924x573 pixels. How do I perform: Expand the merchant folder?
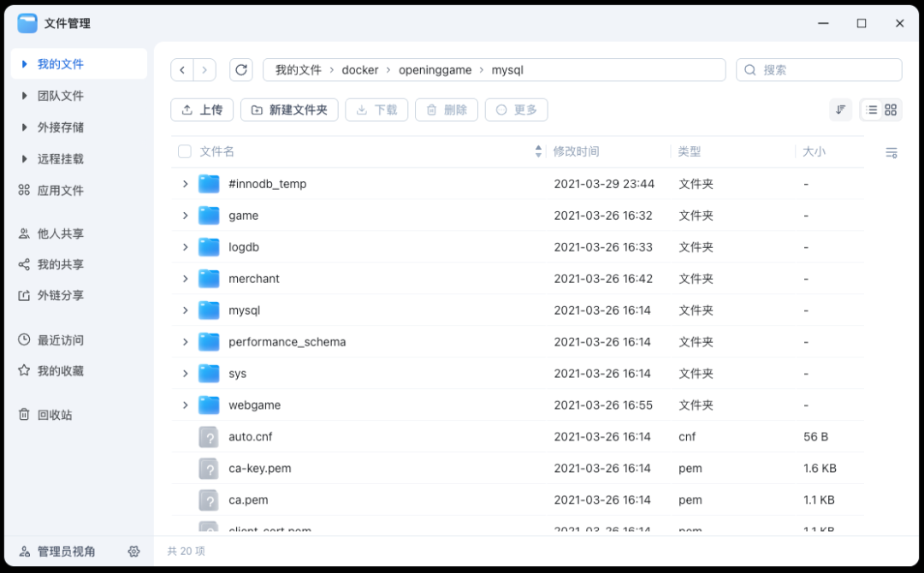(186, 278)
